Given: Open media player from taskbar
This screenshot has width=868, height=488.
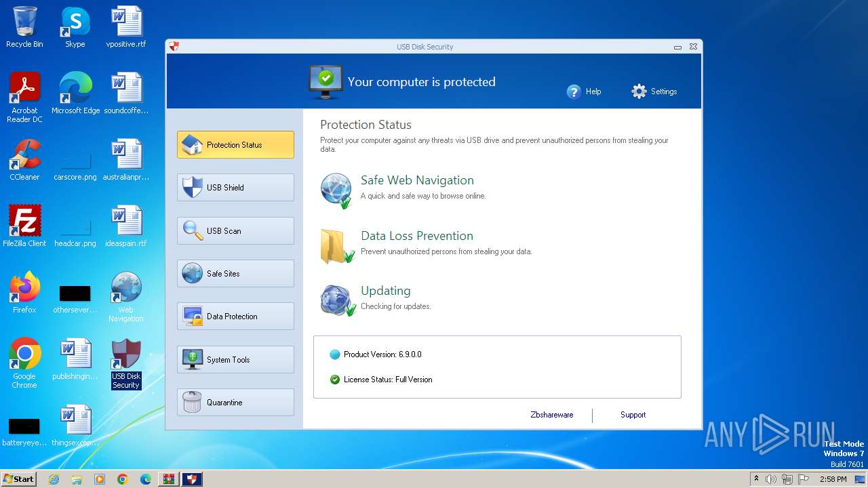Looking at the screenshot, I should click(x=100, y=479).
